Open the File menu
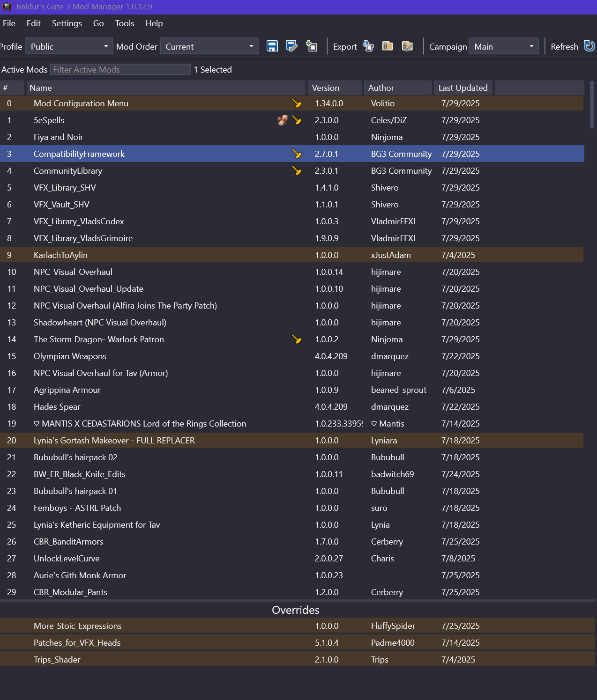Image resolution: width=597 pixels, height=700 pixels. click(9, 23)
